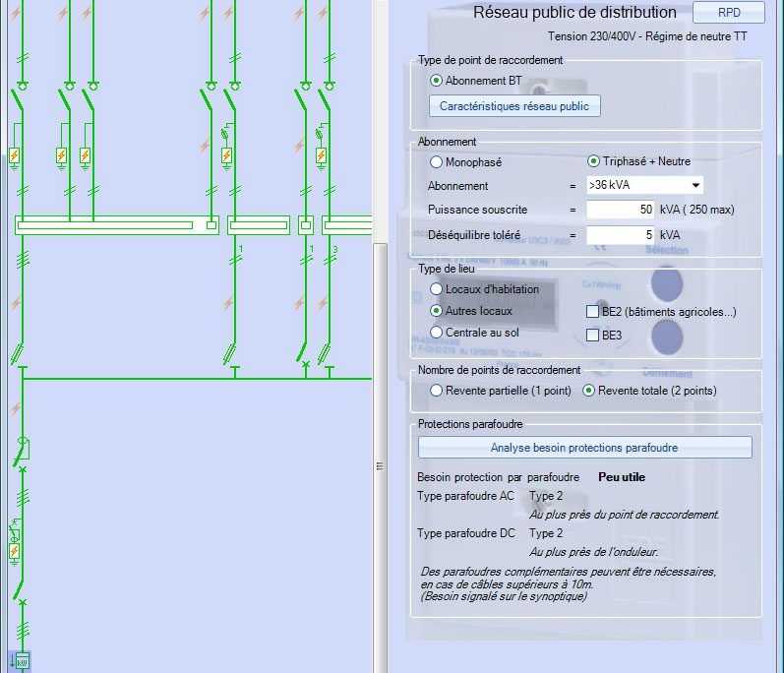Click the rightmost surge arrester in the upper row
The image size is (784, 673).
pos(321,155)
